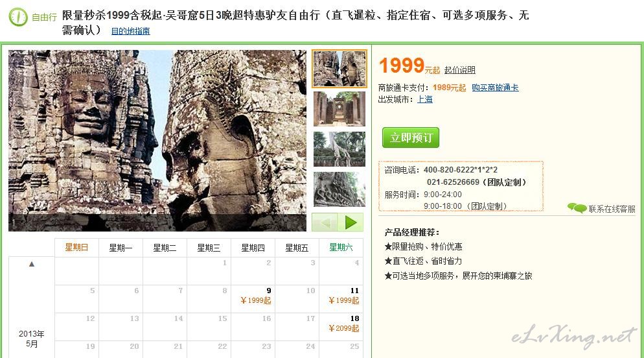Select the fourth stone carving thumbnail
The image size is (644, 358).
coord(339,189)
